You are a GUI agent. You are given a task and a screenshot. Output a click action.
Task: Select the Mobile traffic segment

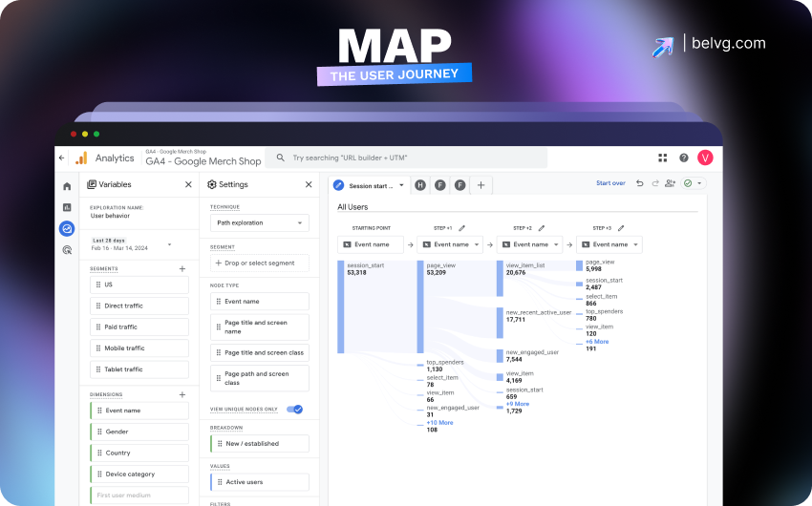click(139, 348)
